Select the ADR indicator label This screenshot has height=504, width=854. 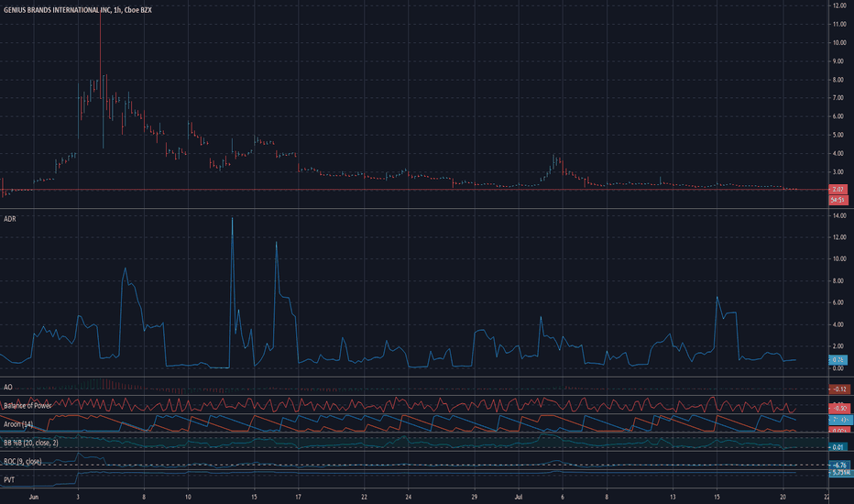[x=10, y=219]
